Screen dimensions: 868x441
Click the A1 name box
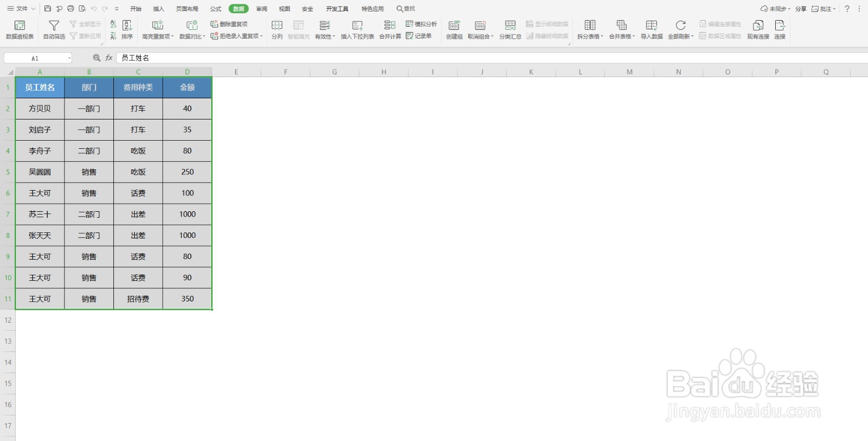[x=35, y=58]
